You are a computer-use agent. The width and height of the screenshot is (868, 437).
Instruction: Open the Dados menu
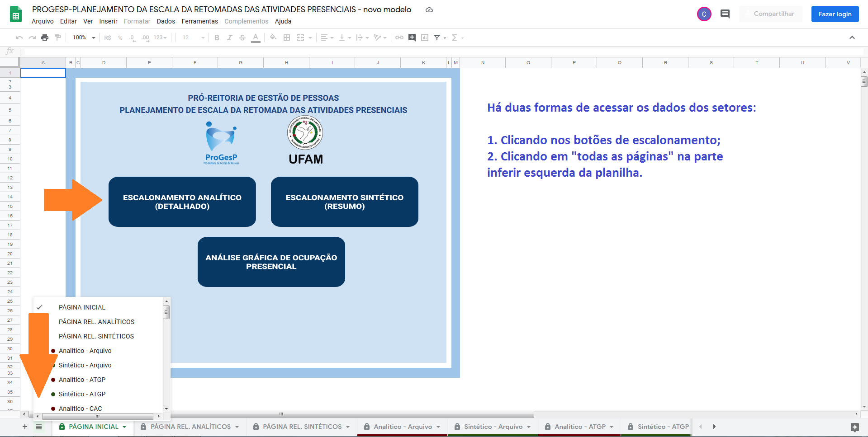click(166, 21)
